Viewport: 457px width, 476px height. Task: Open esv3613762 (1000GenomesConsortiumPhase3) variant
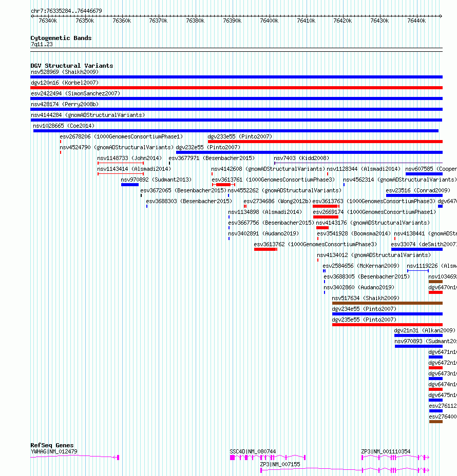[x=315, y=244]
